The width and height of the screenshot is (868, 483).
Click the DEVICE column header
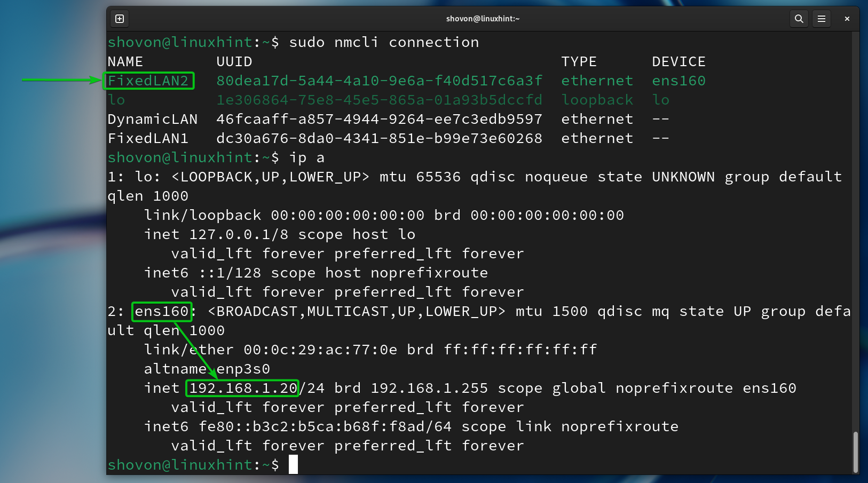pos(678,61)
